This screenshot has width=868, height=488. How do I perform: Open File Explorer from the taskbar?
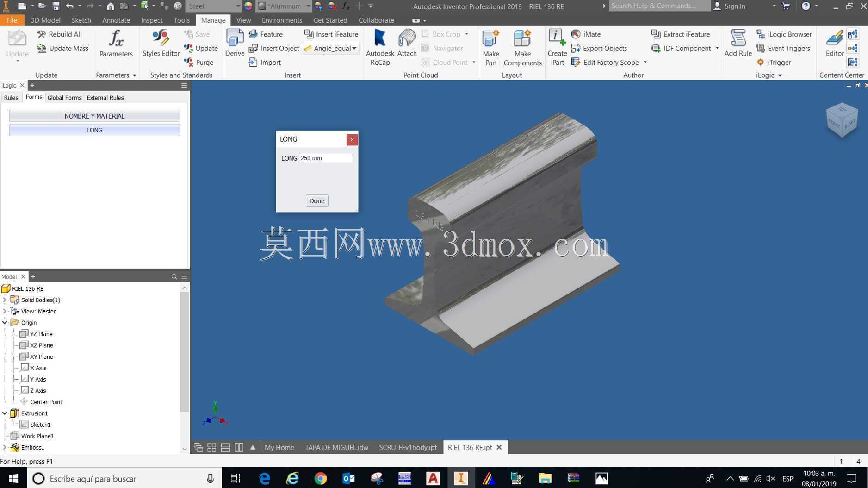point(545,478)
